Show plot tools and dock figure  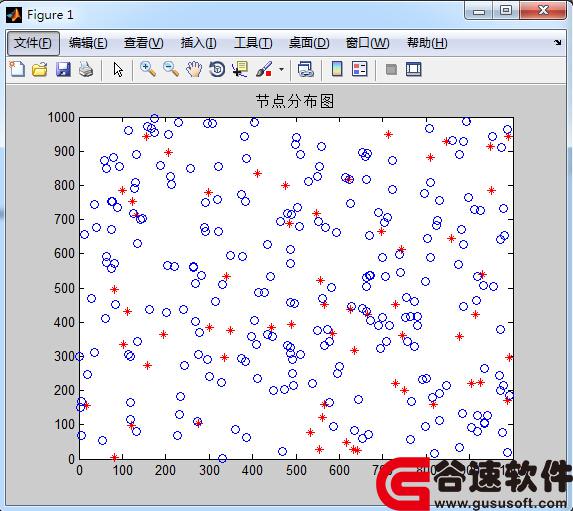click(414, 69)
